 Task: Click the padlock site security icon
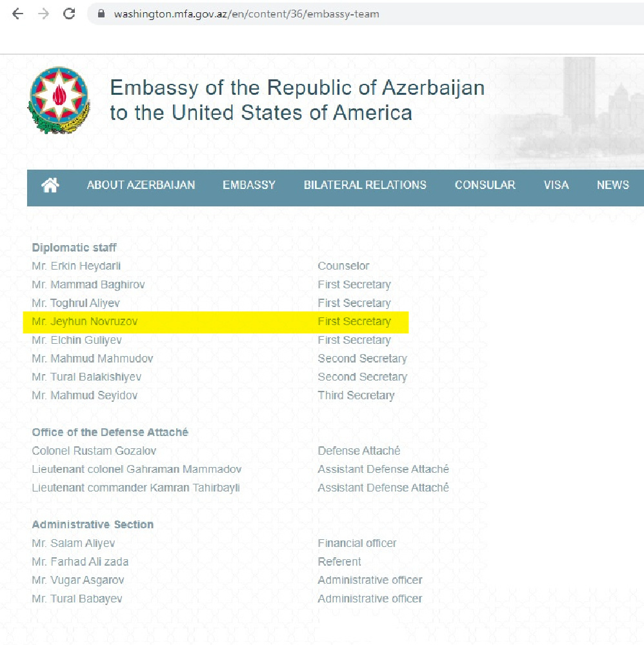101,14
